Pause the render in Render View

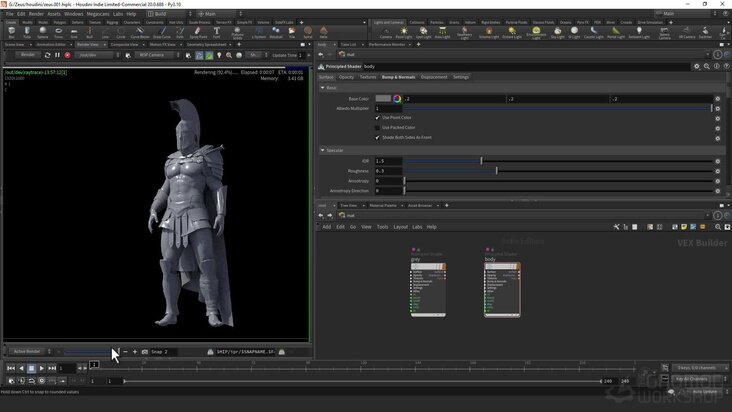pos(57,55)
